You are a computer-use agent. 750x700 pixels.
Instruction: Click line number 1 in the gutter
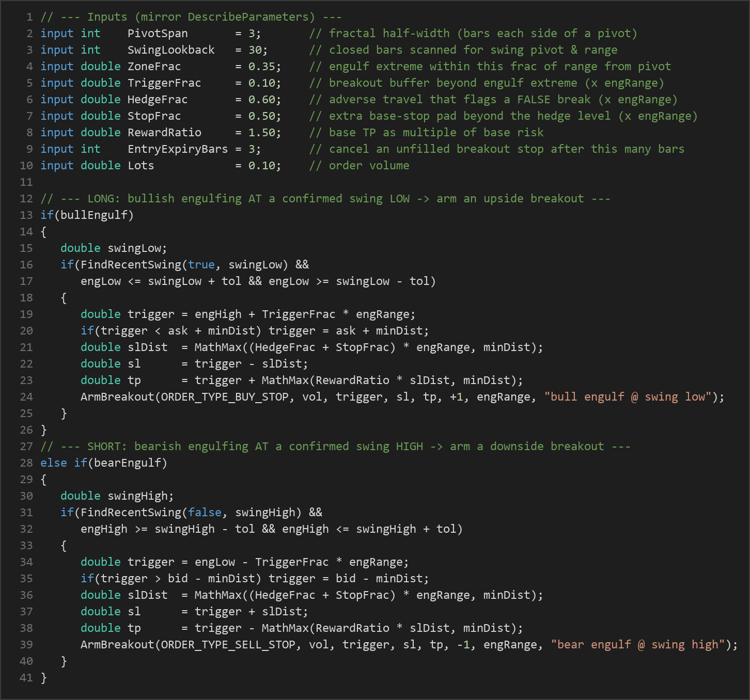29,17
